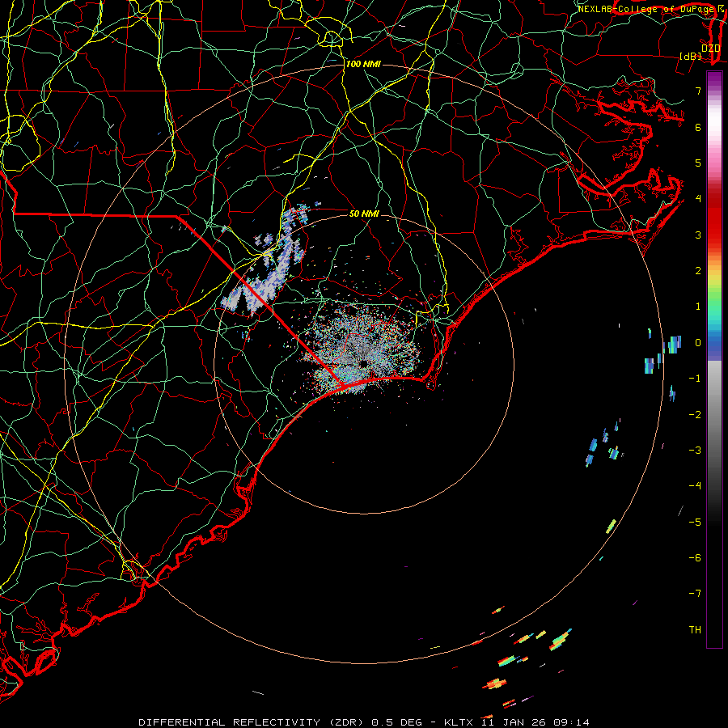
Task: Select the -2 value on the dB scale
Action: [695, 415]
